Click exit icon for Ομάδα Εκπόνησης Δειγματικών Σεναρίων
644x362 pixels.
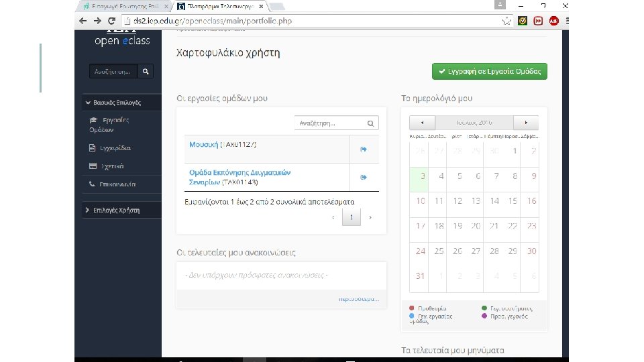click(364, 177)
